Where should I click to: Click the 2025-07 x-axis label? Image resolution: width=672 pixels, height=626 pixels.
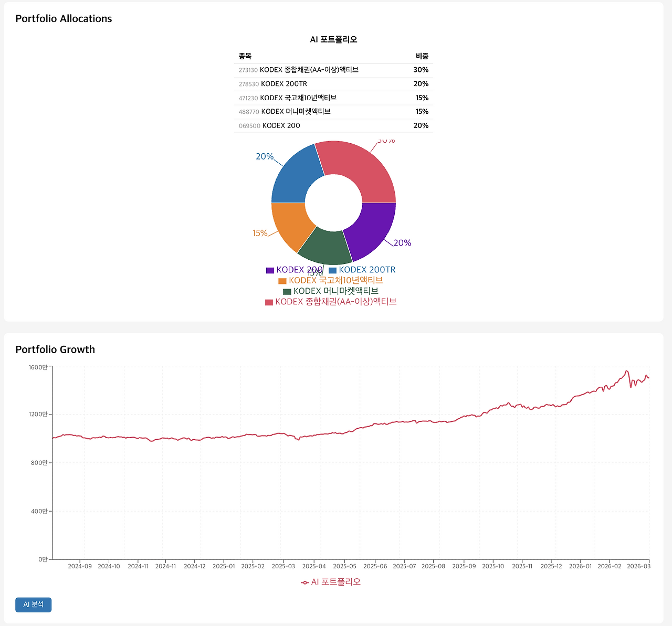click(404, 567)
